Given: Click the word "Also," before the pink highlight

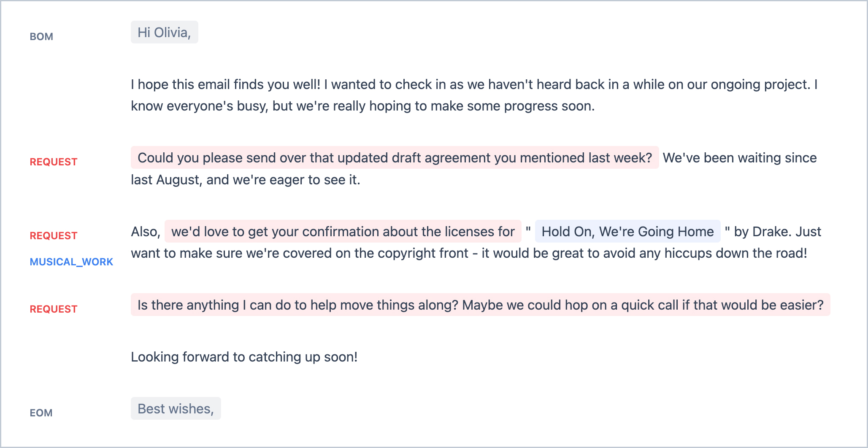Looking at the screenshot, I should (146, 232).
